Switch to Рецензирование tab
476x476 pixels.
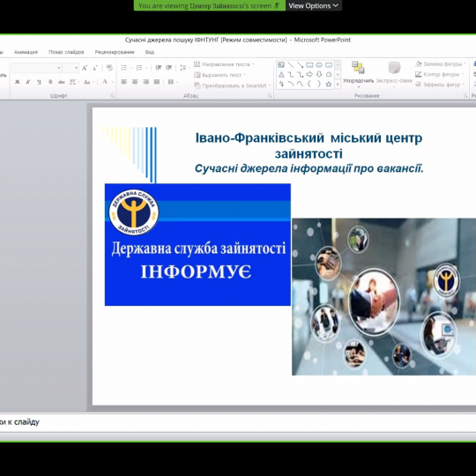pyautogui.click(x=115, y=52)
